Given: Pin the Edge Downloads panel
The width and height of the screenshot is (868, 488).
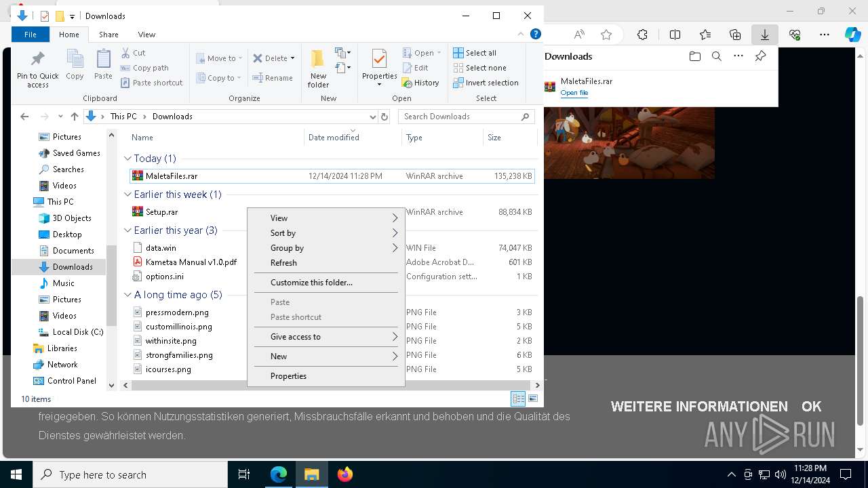Looking at the screenshot, I should pos(761,56).
